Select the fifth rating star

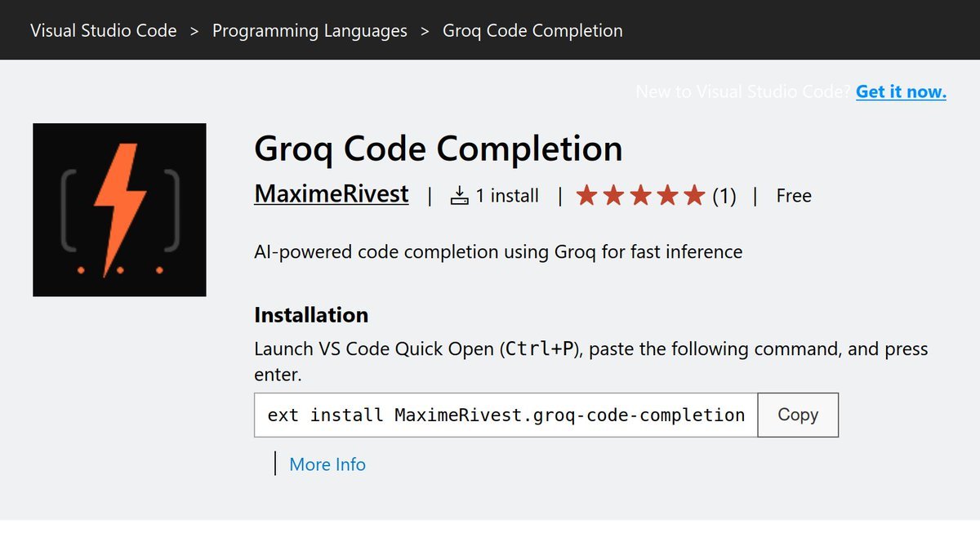pos(694,196)
